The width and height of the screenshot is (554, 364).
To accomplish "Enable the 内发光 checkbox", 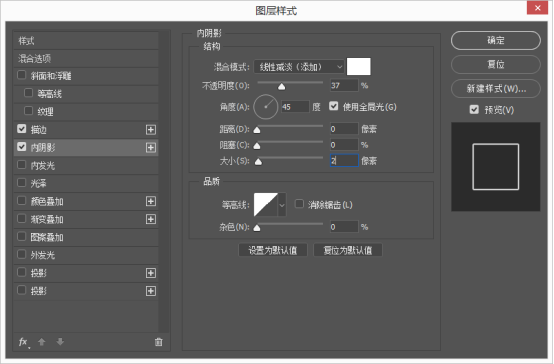I will (22, 165).
